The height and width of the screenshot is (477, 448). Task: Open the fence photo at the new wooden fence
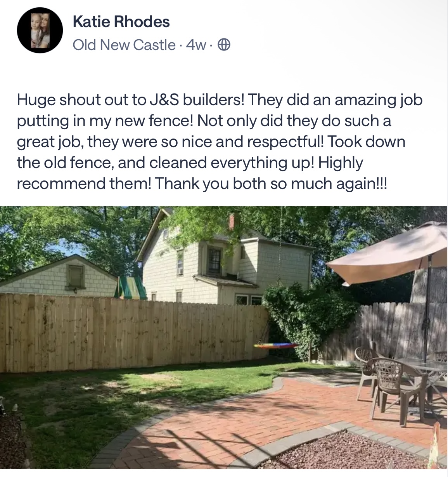[132, 332]
